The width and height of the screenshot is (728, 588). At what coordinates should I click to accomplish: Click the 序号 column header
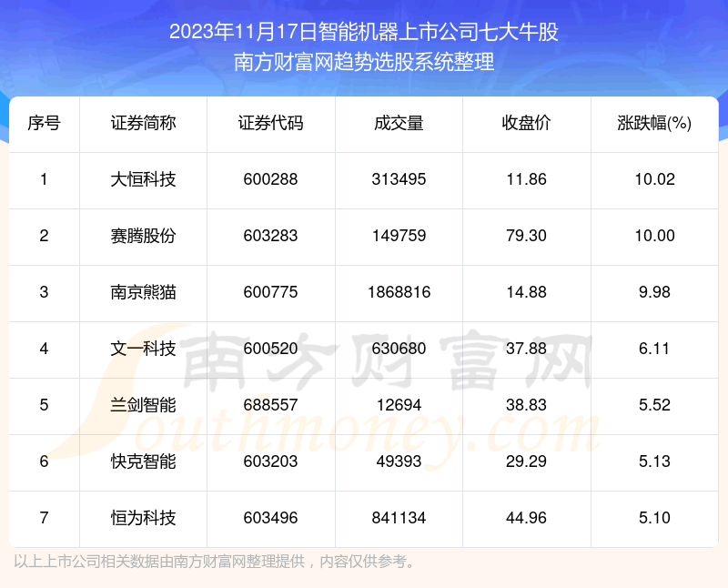44,124
